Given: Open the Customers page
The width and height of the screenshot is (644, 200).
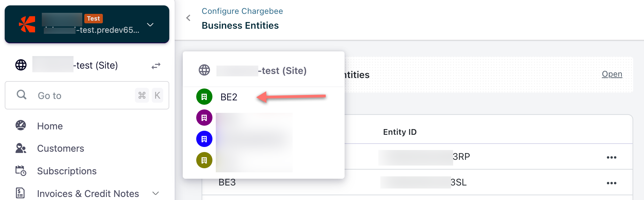Looking at the screenshot, I should [60, 148].
